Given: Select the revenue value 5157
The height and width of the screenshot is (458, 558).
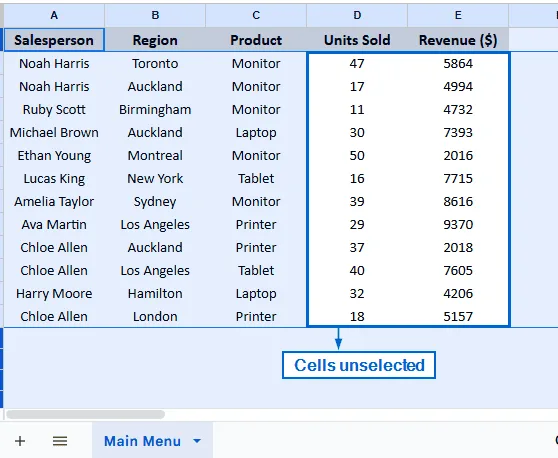Looking at the screenshot, I should [458, 316].
